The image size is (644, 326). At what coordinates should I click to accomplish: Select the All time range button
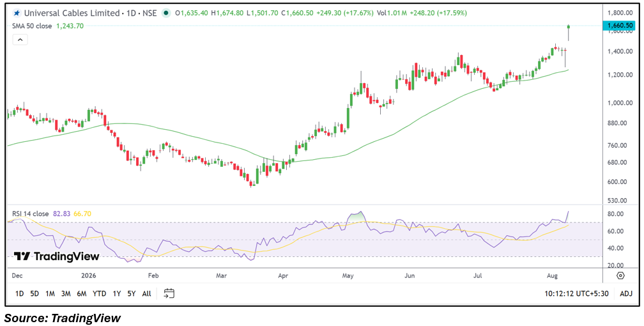pyautogui.click(x=146, y=293)
